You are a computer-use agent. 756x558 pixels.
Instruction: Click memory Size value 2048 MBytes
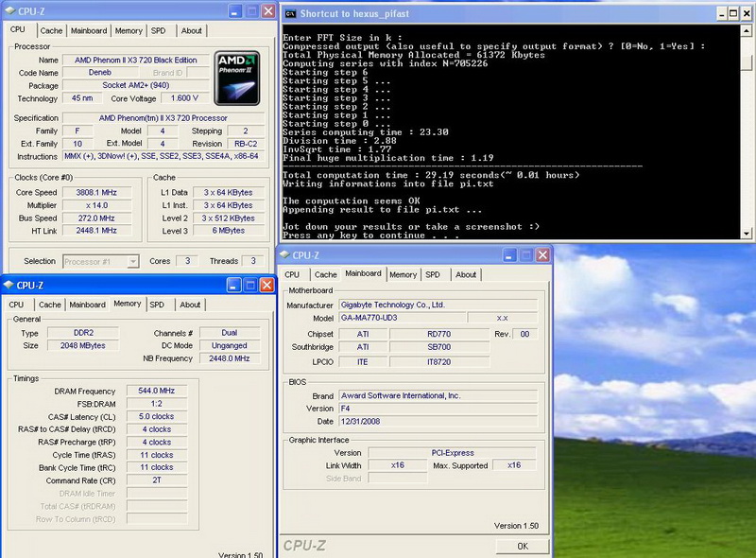[83, 345]
